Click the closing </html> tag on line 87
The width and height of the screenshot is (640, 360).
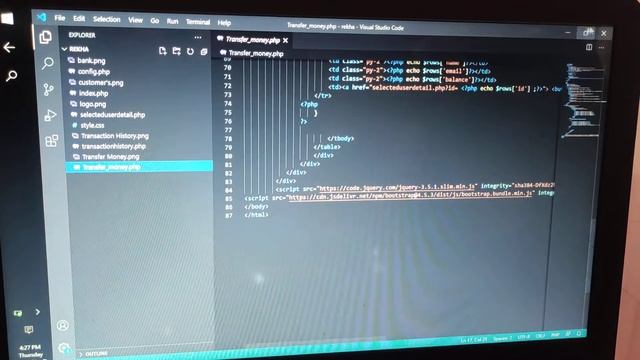[256, 215]
